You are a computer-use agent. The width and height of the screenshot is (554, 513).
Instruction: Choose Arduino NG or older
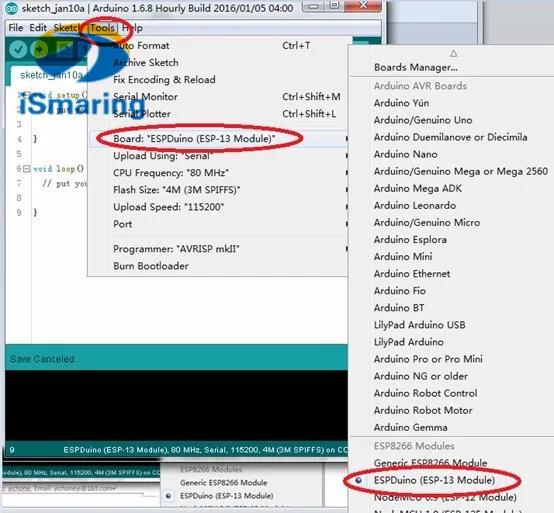coord(421,376)
